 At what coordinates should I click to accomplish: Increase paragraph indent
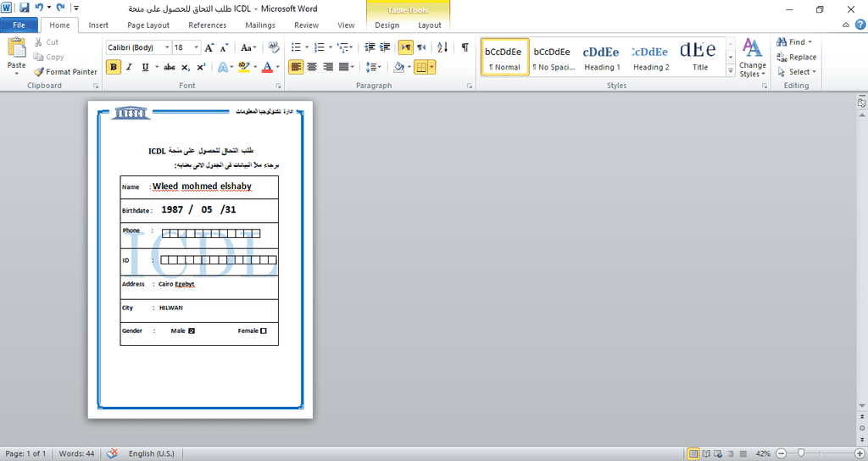coord(386,47)
